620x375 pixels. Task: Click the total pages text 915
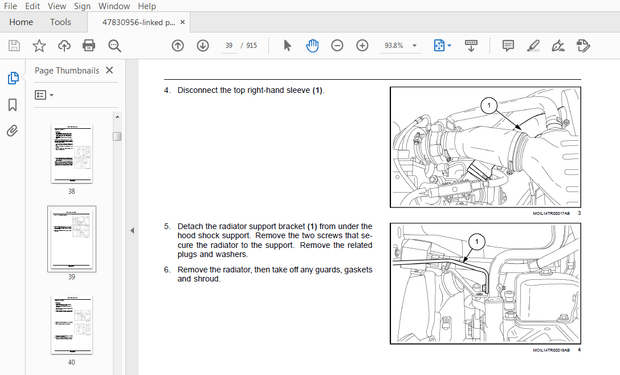251,46
